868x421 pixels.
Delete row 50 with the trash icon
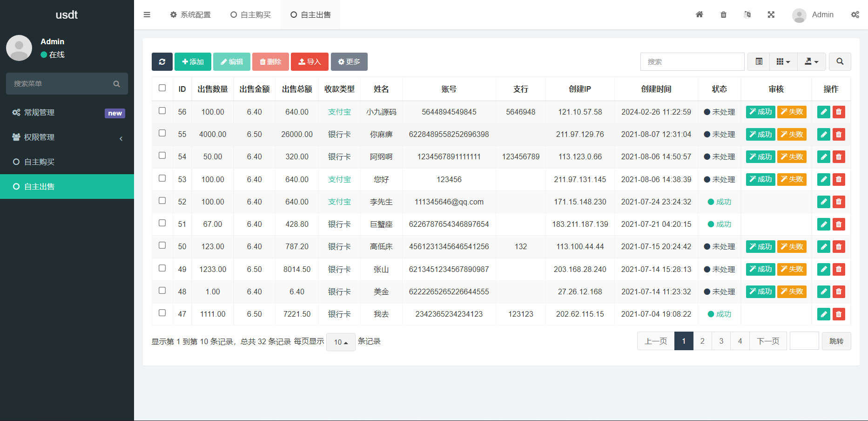(839, 246)
